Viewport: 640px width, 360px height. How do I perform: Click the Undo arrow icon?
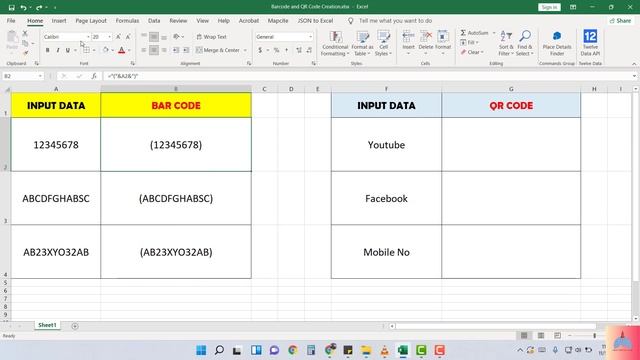pos(23,7)
